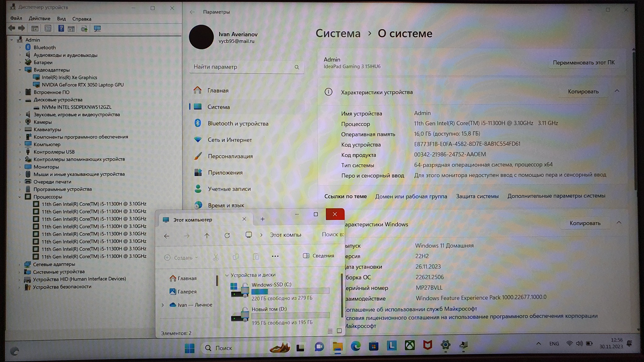The width and height of the screenshot is (644, 362).
Task: Click the blue help icon in Device Manager toolbar
Action: point(61,29)
